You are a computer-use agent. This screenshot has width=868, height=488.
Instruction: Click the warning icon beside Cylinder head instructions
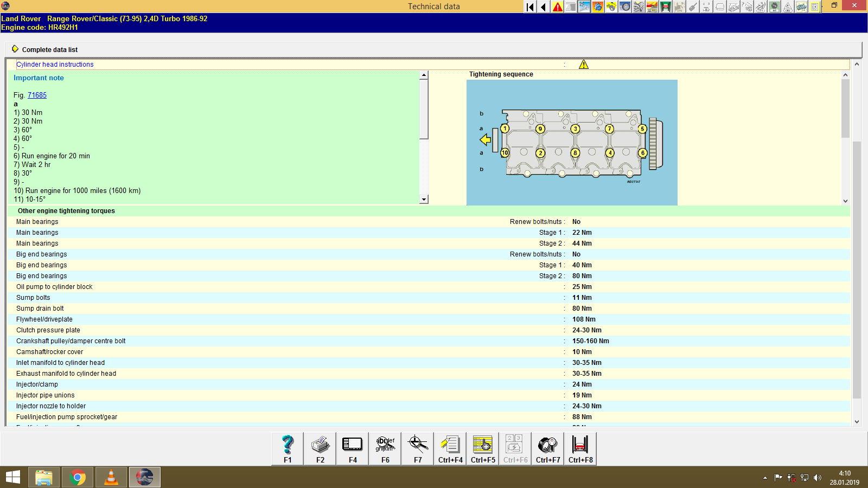[584, 64]
